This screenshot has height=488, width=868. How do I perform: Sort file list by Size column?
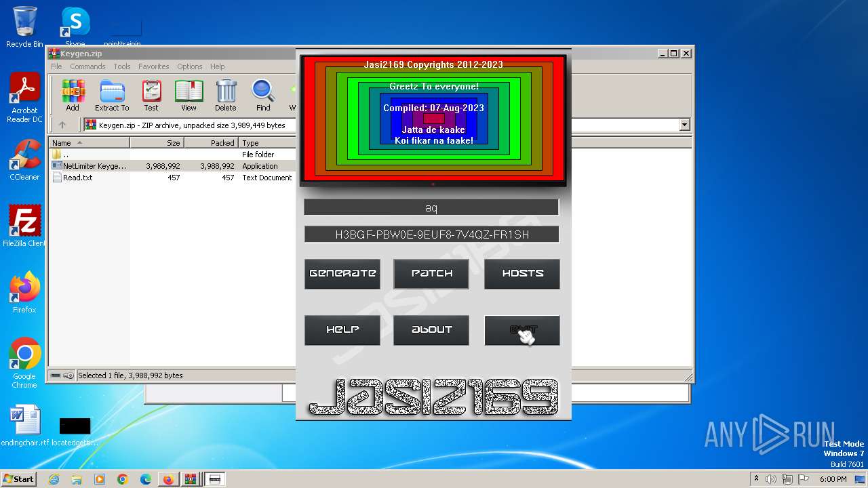pyautogui.click(x=157, y=143)
